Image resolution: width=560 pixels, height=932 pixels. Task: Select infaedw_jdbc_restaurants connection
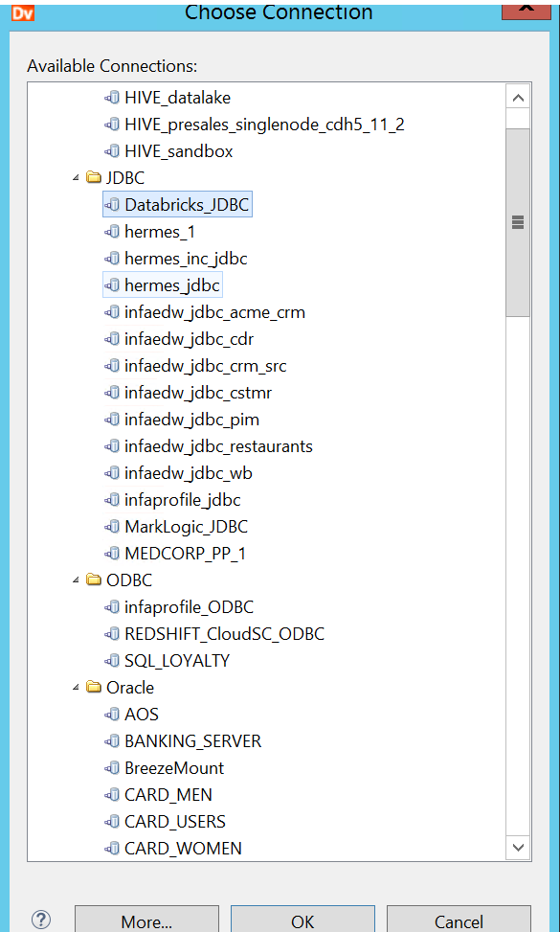coord(218,446)
